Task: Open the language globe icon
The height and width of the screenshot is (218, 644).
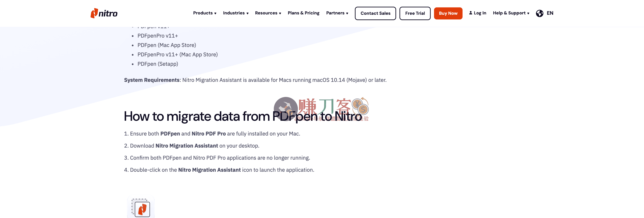Action: coord(540,13)
